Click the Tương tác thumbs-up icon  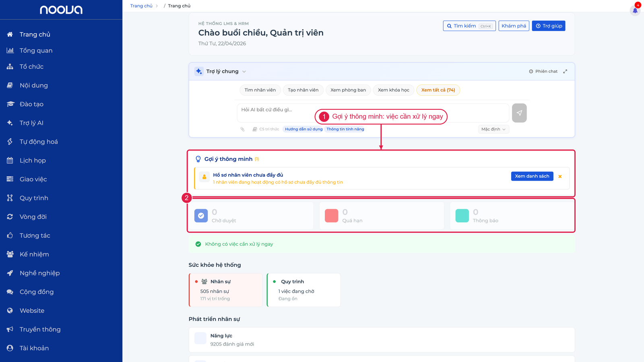tap(10, 235)
